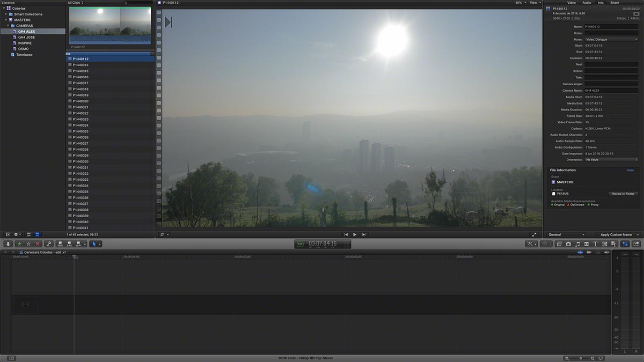Click Hide link in File Information

631,170
